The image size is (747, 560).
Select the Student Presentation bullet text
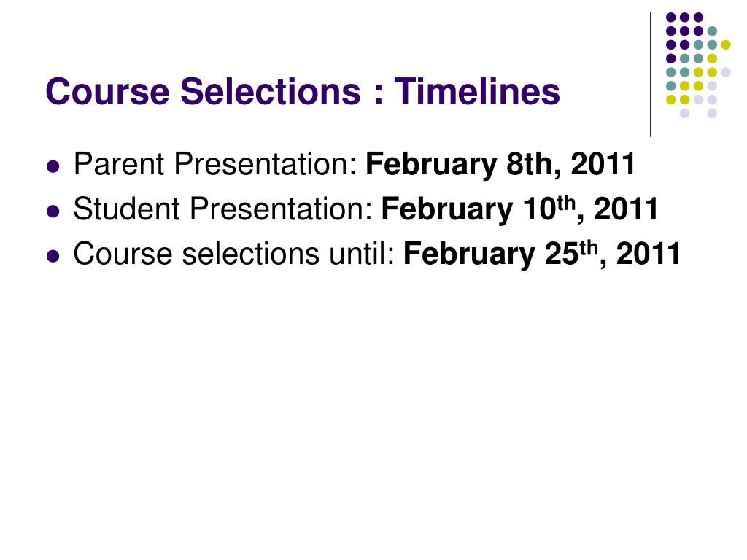[x=365, y=209]
